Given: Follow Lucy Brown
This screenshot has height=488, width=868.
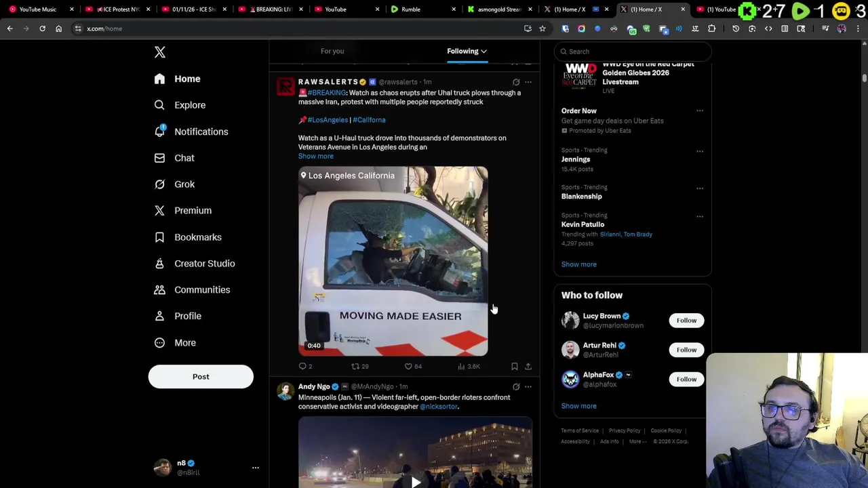Looking at the screenshot, I should click(686, 321).
